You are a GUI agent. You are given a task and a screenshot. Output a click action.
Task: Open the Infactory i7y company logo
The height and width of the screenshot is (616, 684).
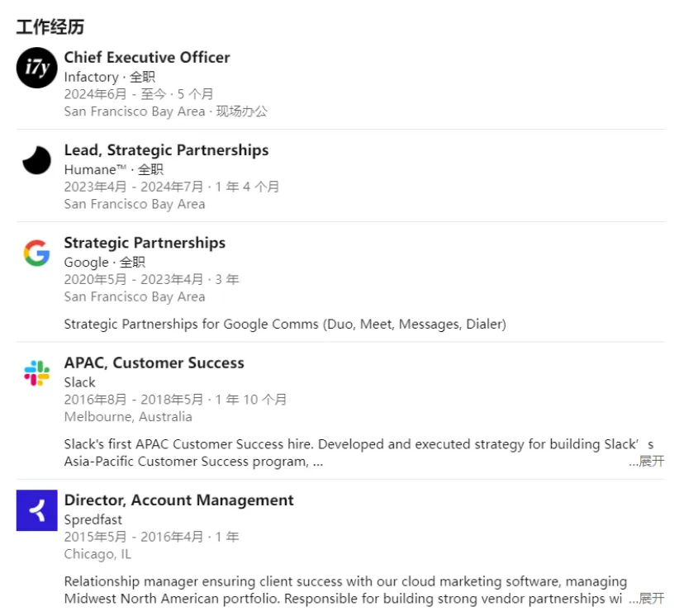(x=36, y=68)
